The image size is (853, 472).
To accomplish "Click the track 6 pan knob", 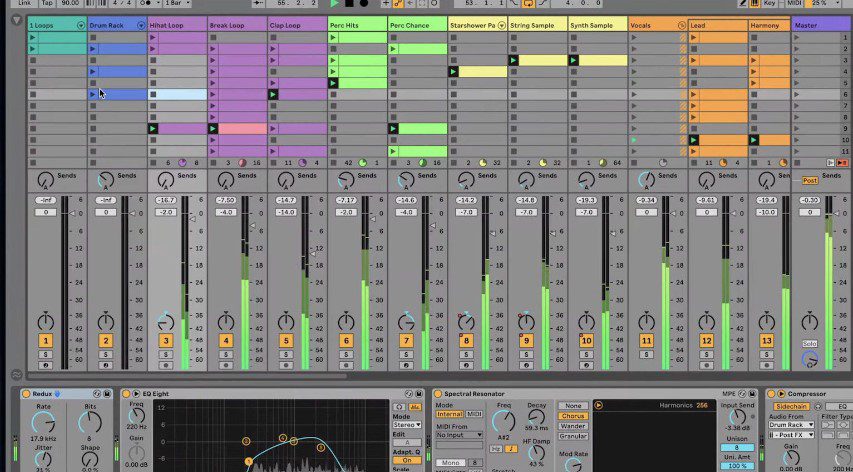I will [x=346, y=322].
